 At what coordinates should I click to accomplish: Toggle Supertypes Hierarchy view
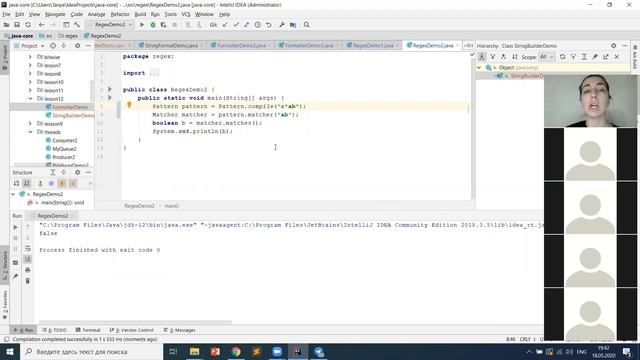tap(493, 57)
